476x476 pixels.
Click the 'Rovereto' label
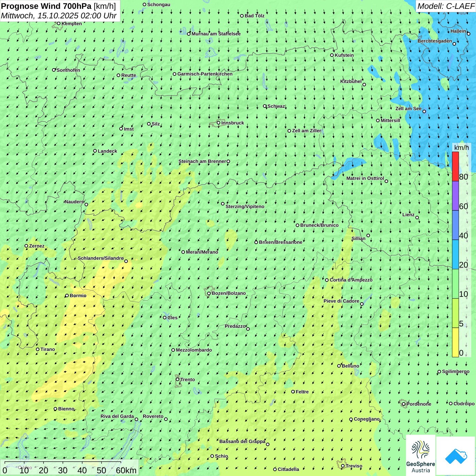click(x=153, y=416)
